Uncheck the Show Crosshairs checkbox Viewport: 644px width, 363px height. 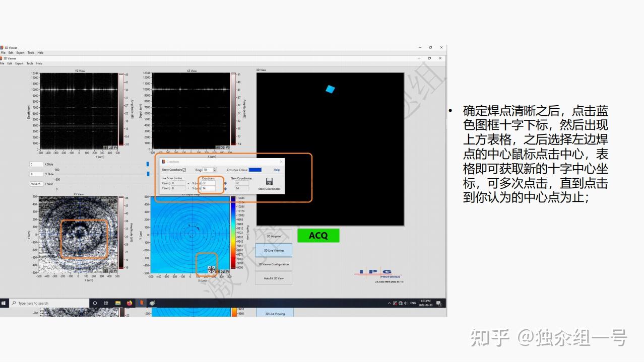[x=184, y=170]
